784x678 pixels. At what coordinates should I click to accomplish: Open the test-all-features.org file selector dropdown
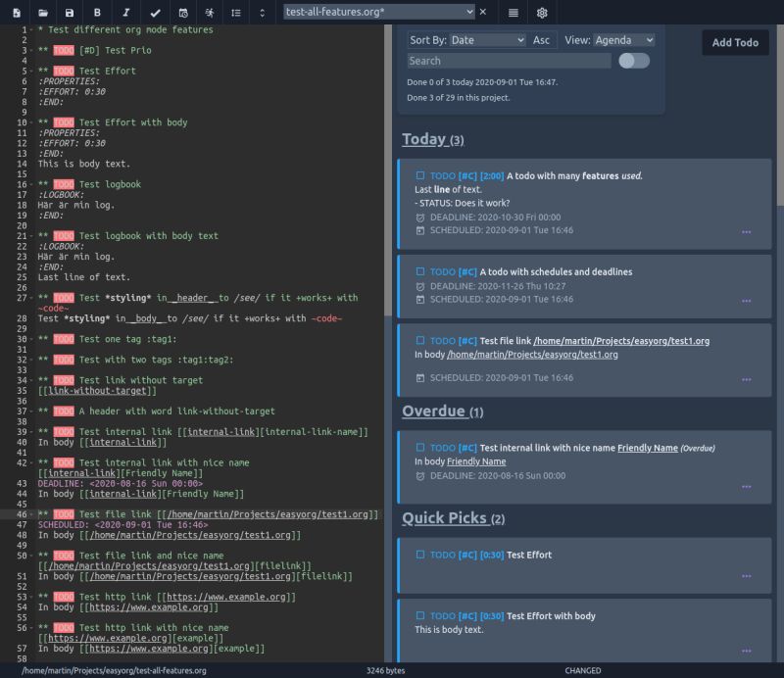click(x=379, y=12)
